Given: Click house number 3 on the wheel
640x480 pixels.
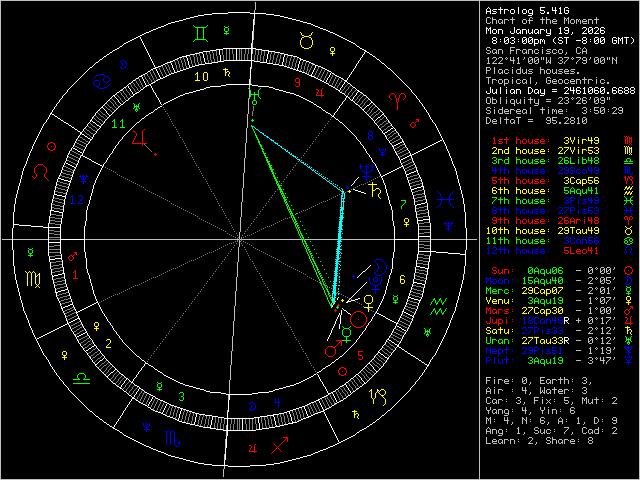Looking at the screenshot, I should (182, 396).
